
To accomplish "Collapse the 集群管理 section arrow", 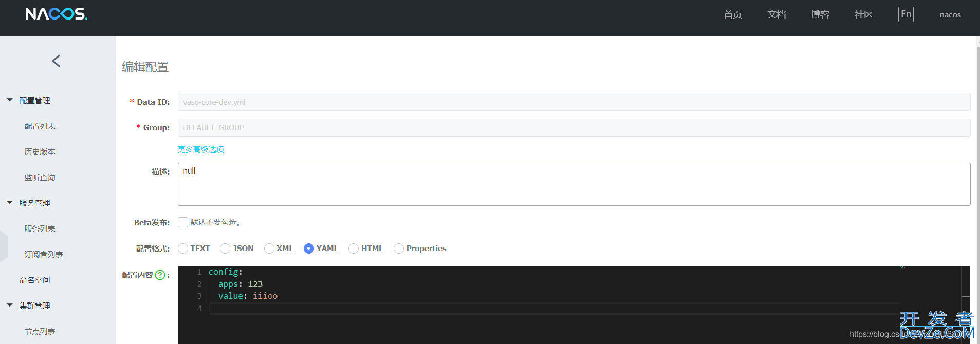I will click(x=9, y=305).
